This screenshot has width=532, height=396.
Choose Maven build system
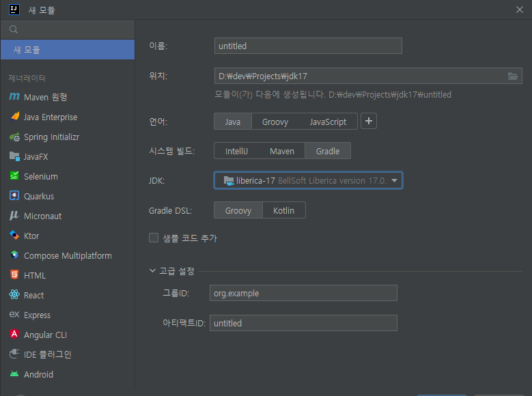(x=282, y=151)
